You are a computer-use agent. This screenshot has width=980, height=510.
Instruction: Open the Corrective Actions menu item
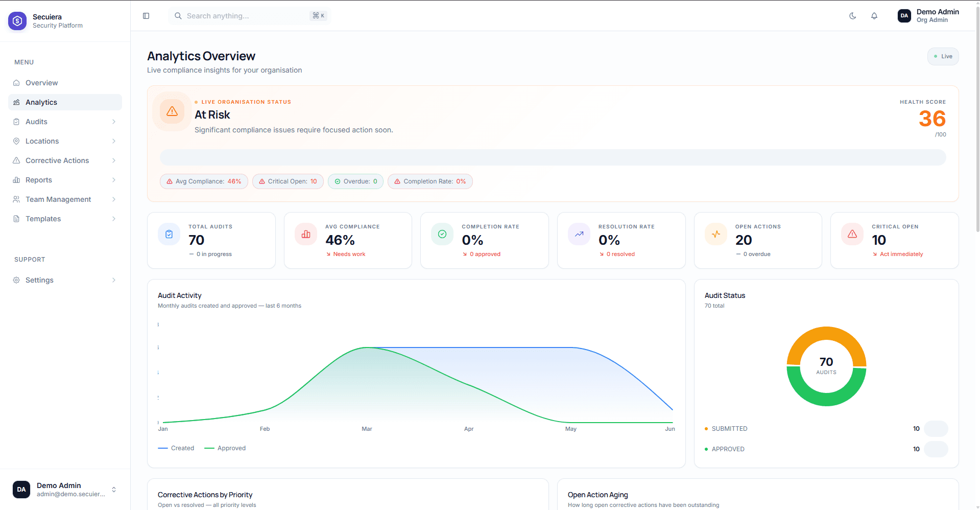click(65, 160)
